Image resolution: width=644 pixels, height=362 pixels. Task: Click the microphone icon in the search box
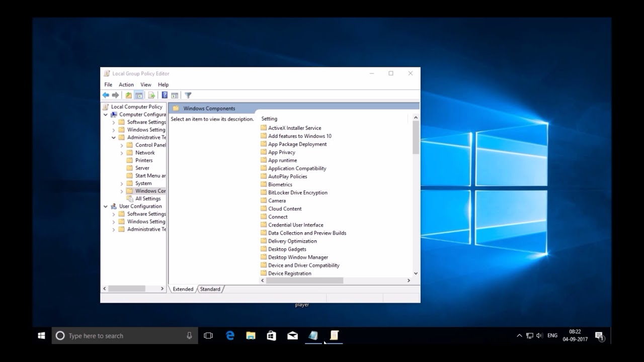click(x=189, y=335)
